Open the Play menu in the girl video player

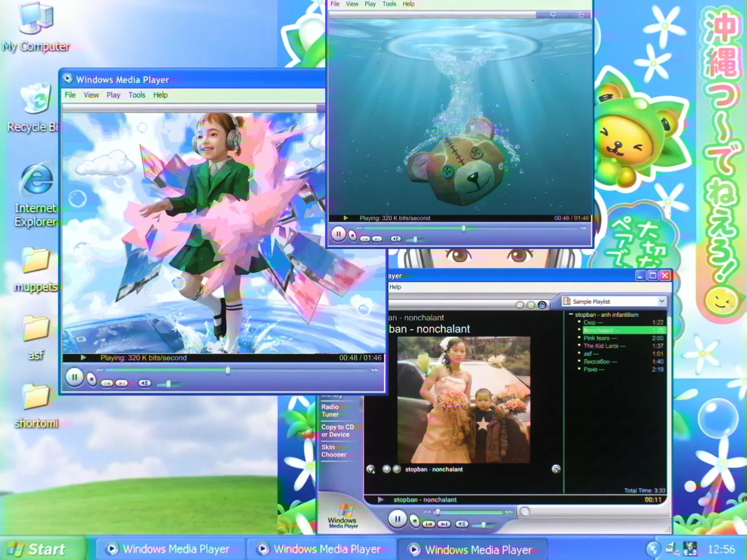114,95
